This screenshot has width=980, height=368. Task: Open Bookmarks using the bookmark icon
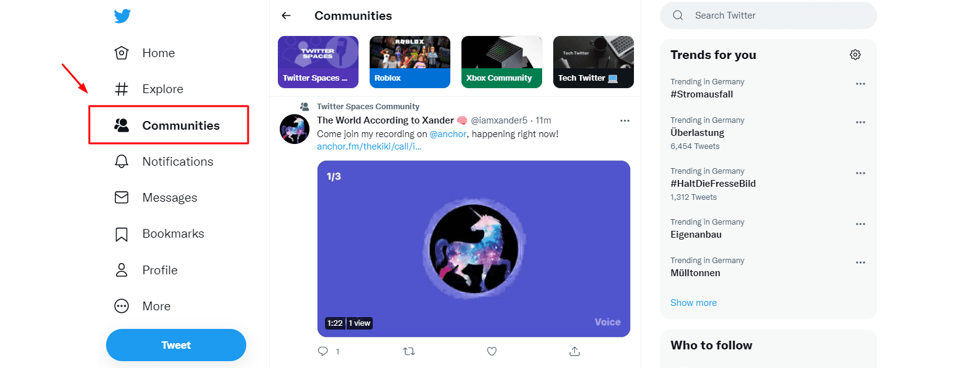click(x=122, y=233)
